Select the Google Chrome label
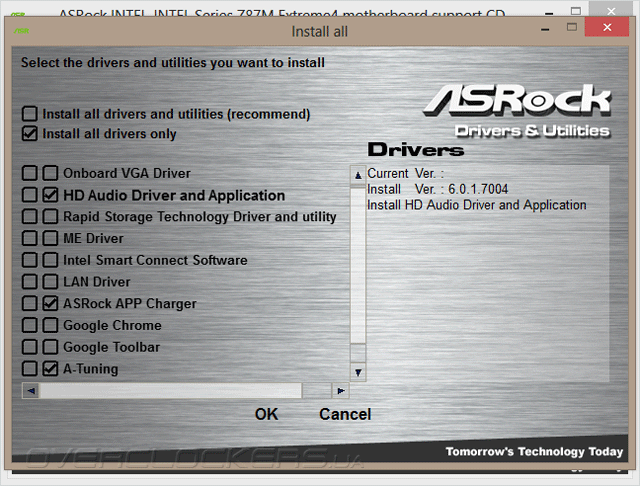Viewport: 640px width, 486px height. 113,325
